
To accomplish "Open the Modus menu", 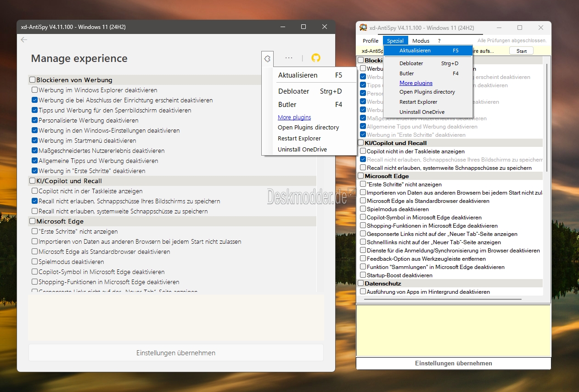I will tap(421, 41).
